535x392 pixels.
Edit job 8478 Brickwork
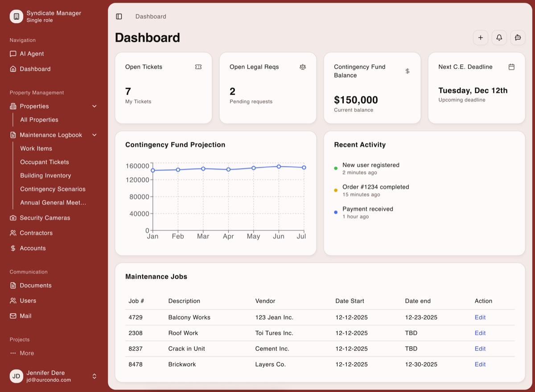pos(480,364)
